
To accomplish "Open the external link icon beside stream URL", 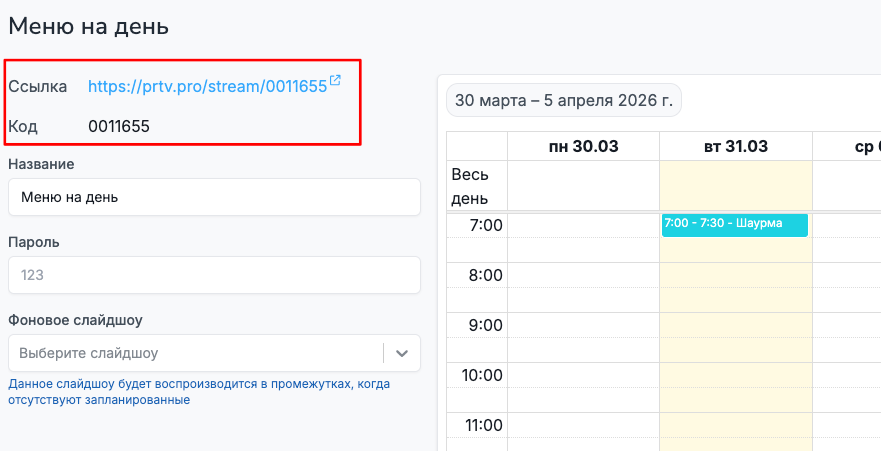I will 335,82.
